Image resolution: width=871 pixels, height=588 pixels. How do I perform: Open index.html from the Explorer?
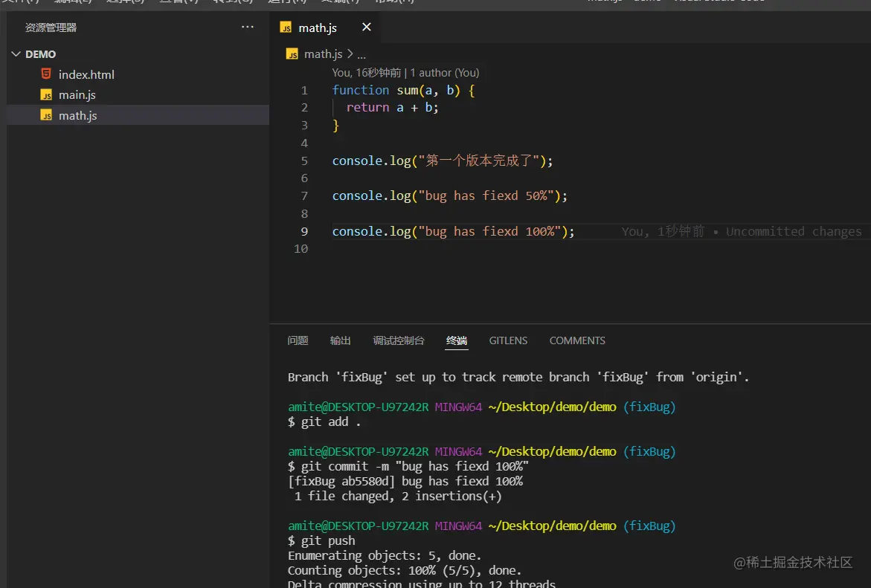87,74
